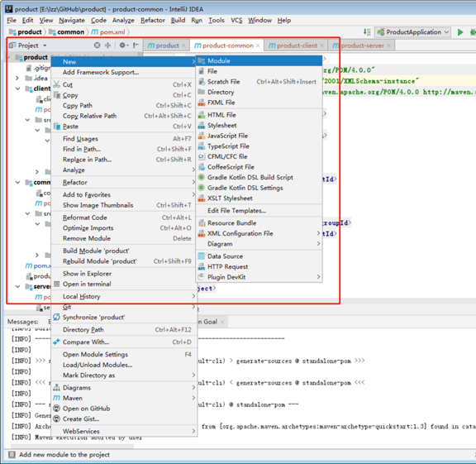The image size is (476, 464).
Task: Close the product-common editor tab
Action: click(258, 45)
